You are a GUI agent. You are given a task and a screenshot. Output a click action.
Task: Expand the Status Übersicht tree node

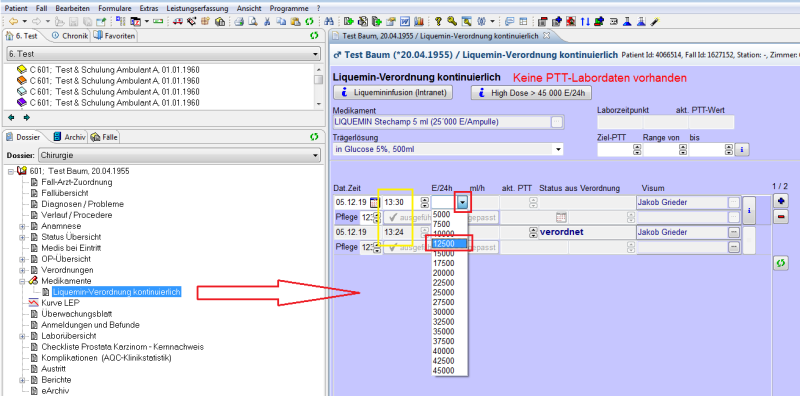click(22, 237)
